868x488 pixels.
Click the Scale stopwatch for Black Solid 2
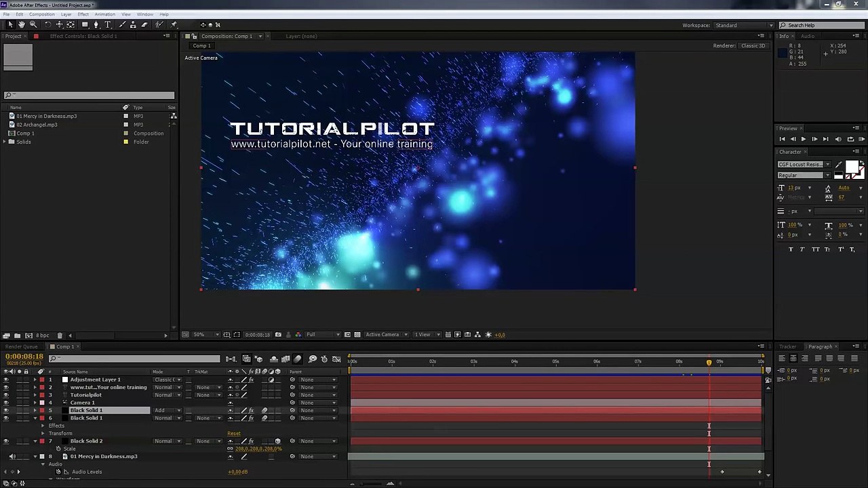(x=58, y=449)
